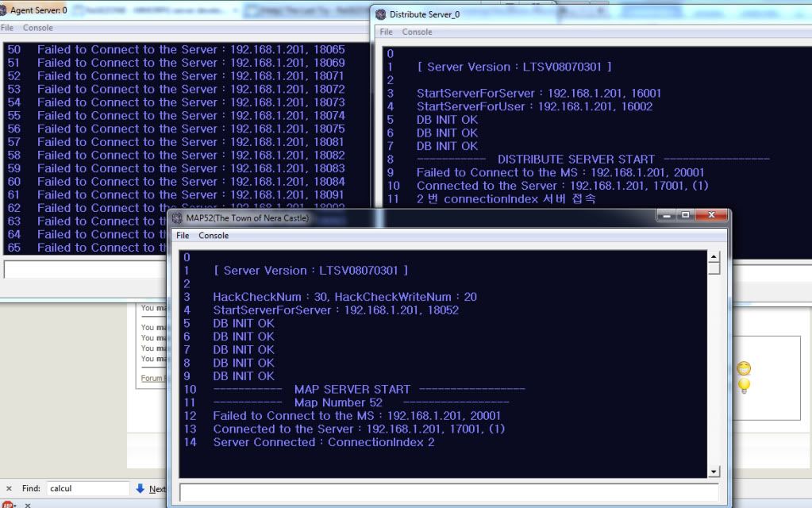Click the MAP52 console command input field
Screen dimensions: 812x508
point(448,492)
